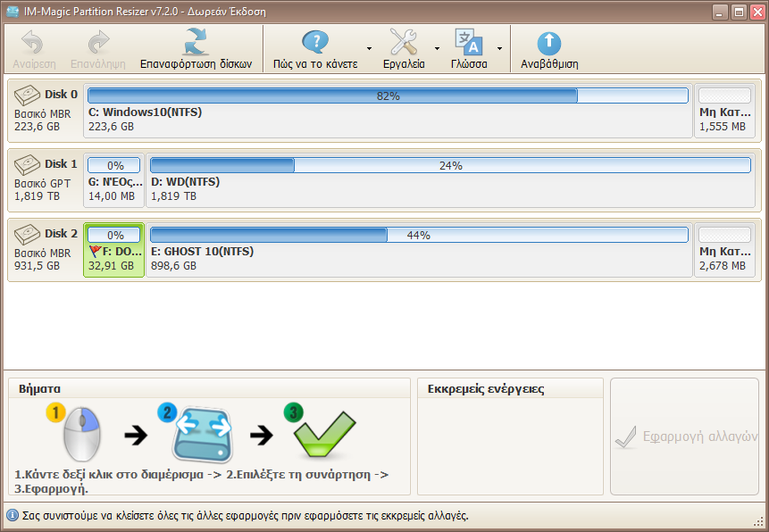The height and width of the screenshot is (532, 769).
Task: Click the 1,819 TB size of partition D
Action: pos(173,196)
